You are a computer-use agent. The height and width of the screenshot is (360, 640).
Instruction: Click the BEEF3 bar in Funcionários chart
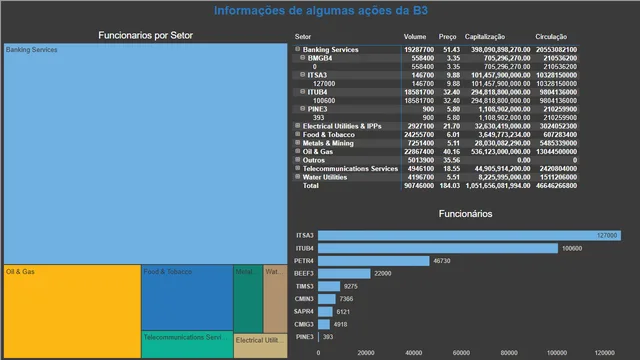(x=344, y=273)
